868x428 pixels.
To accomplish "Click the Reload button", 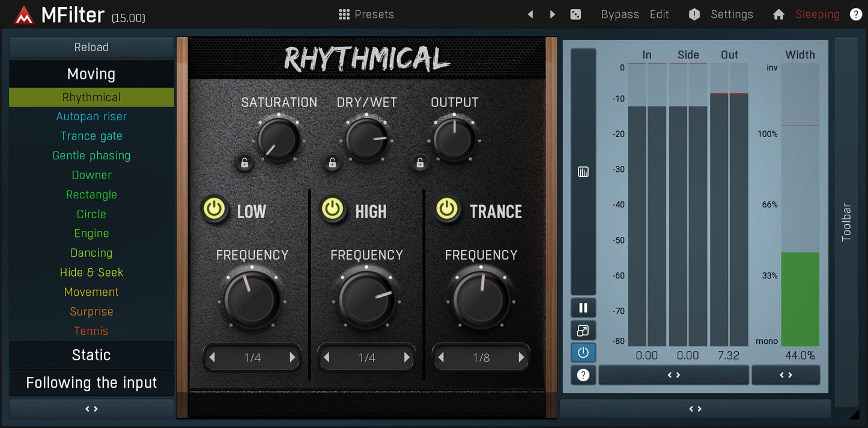I will pyautogui.click(x=91, y=47).
